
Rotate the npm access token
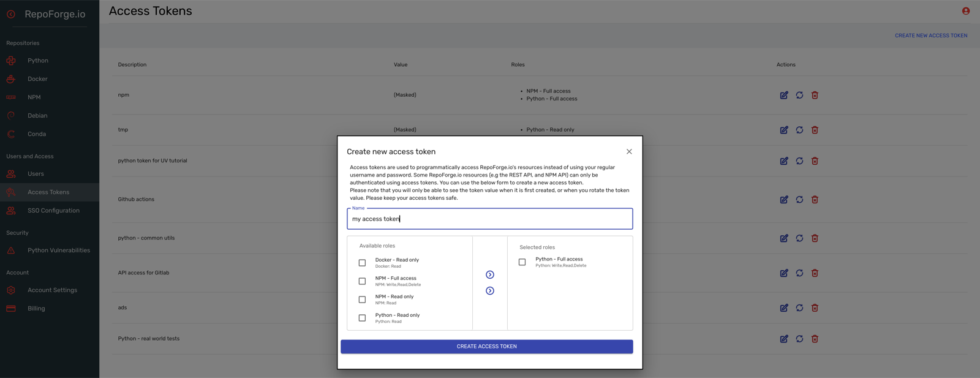click(799, 95)
